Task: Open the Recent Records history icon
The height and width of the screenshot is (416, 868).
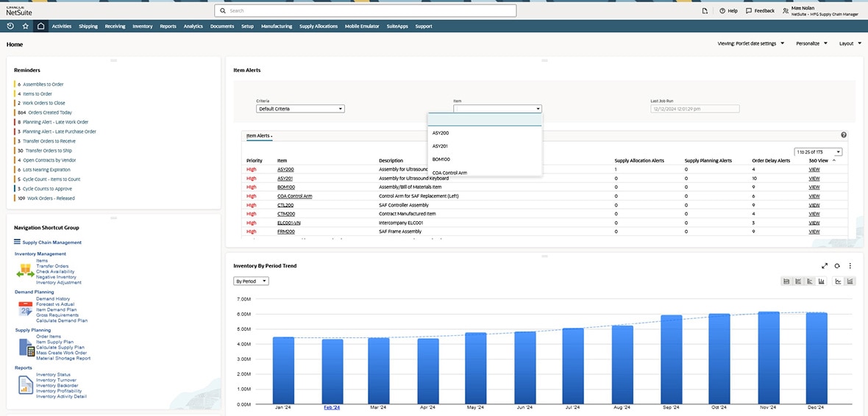Action: [x=10, y=26]
